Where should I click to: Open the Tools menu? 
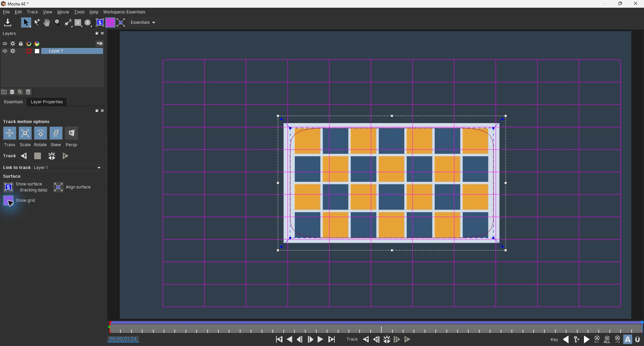(79, 12)
